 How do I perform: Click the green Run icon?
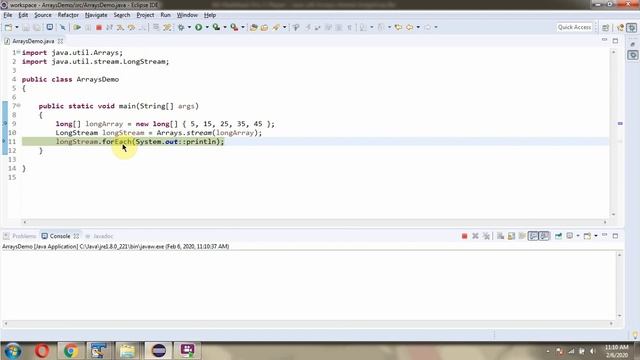point(198,27)
